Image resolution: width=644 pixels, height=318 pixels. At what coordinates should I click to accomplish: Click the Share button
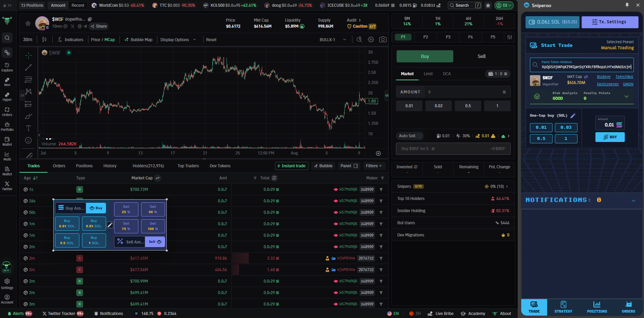pos(99,26)
